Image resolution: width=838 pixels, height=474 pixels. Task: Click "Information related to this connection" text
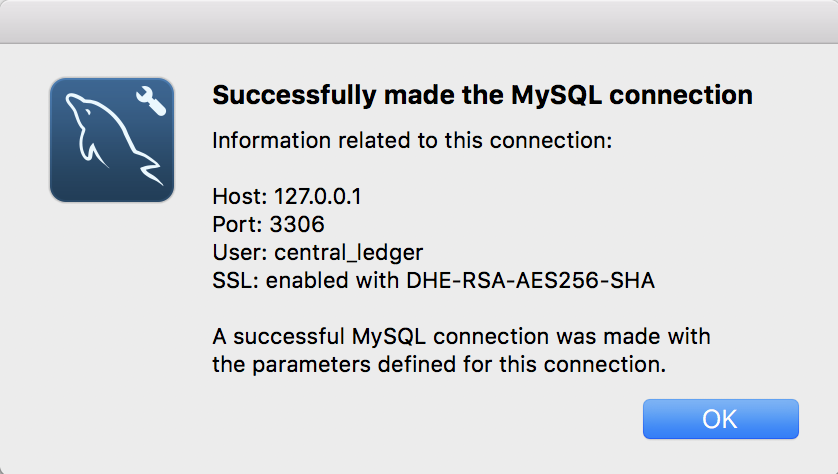[x=411, y=141]
